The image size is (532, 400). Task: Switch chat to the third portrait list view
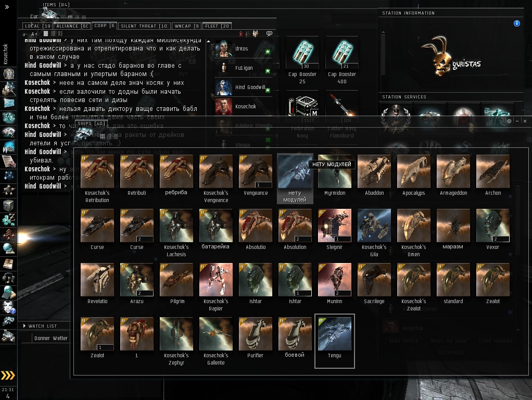(x=60, y=34)
